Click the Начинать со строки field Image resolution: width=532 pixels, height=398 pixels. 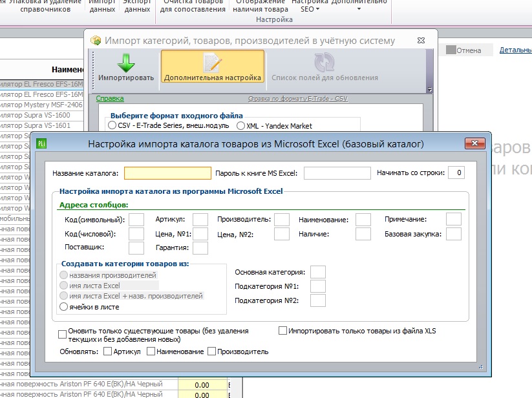456,173
